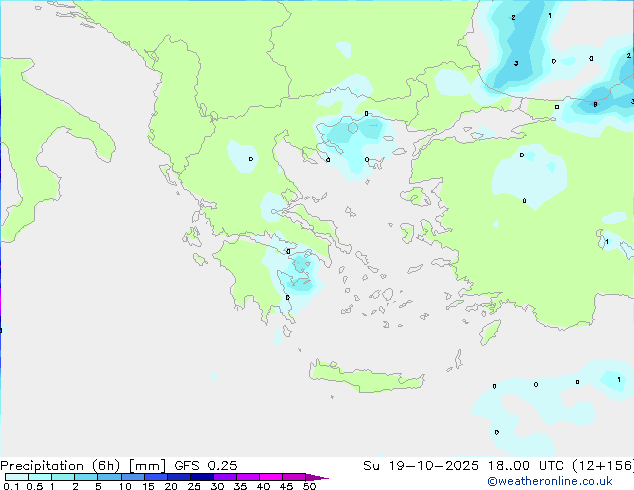This screenshot has height=490, width=634.
Task: Pick the 40–45 mm magenta legend swatch
Action: (271, 477)
